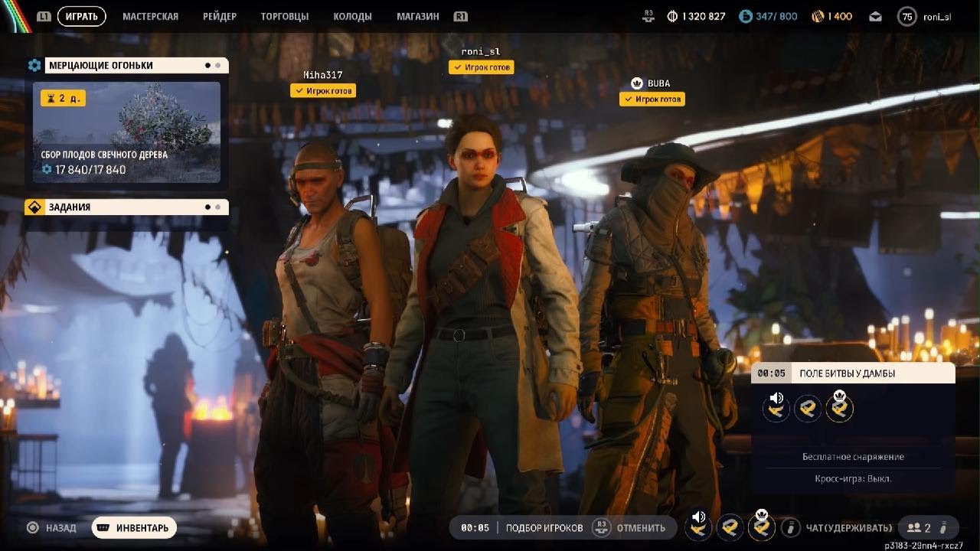Viewport: 980px width, 551px height.
Task: Click the microphone icon beside ЧАТ
Action: [791, 528]
